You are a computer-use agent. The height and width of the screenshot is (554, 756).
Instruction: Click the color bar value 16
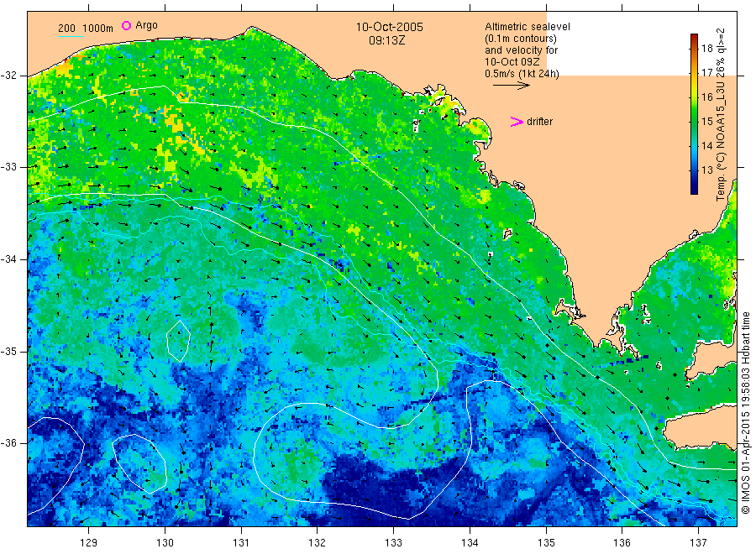706,97
